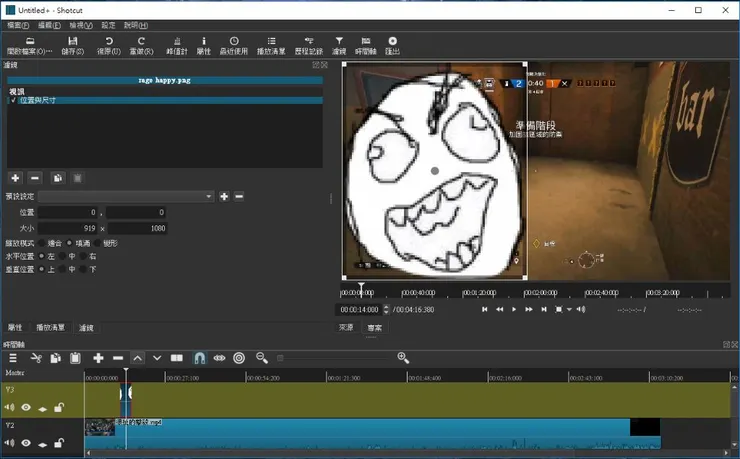Image resolution: width=740 pixels, height=459 pixels.
Task: Select the 適合 scale mode radio button
Action: [x=43, y=243]
